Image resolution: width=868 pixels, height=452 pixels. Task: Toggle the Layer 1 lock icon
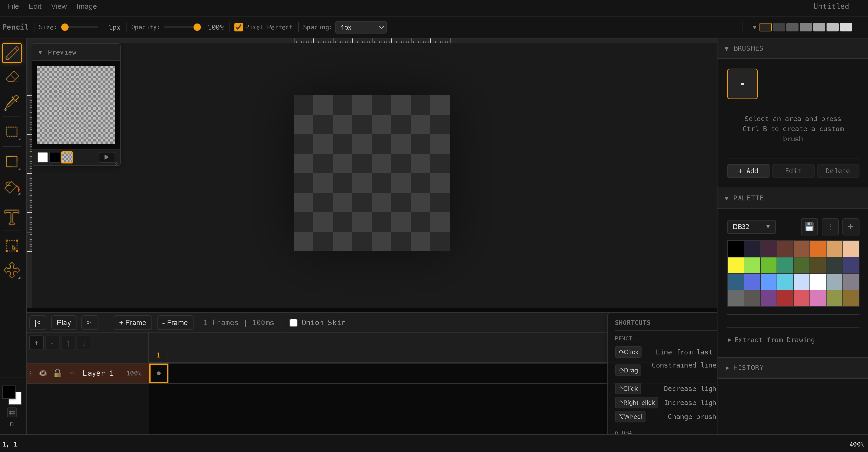[x=57, y=373]
